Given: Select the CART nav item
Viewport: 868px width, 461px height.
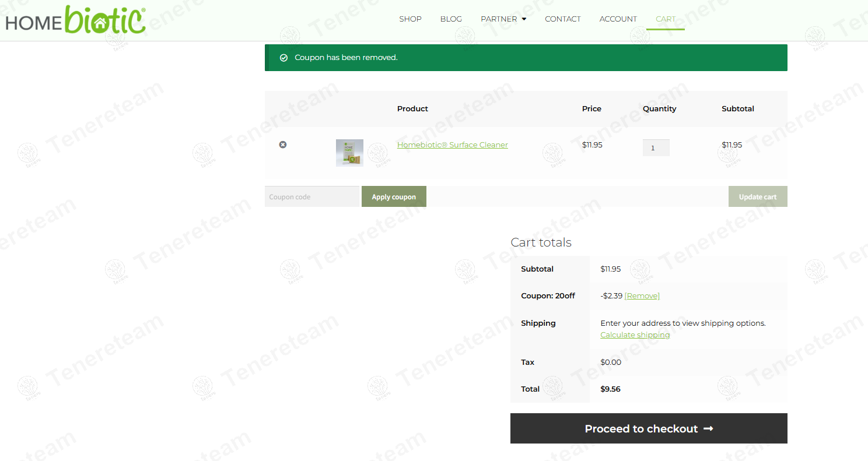Looking at the screenshot, I should (x=666, y=19).
